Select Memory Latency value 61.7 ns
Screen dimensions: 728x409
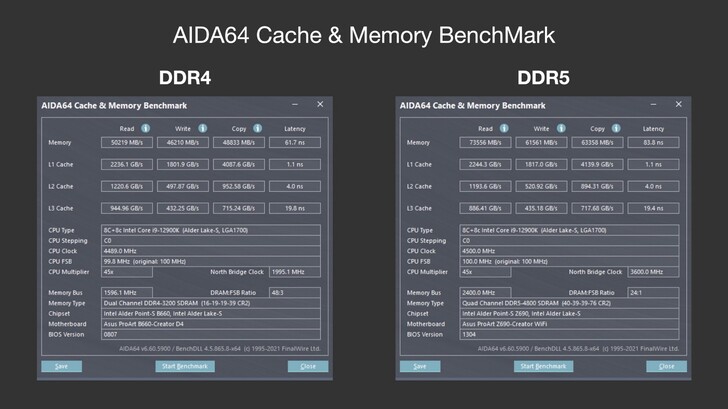coord(295,143)
